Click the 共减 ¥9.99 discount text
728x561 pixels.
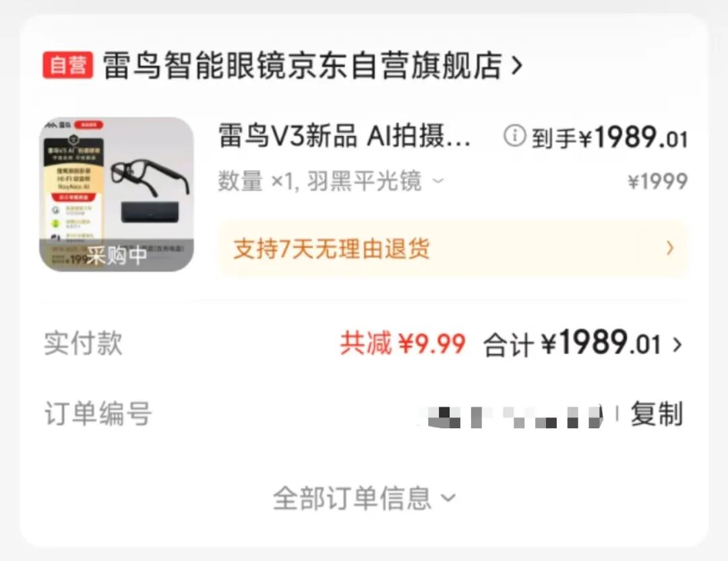[402, 344]
